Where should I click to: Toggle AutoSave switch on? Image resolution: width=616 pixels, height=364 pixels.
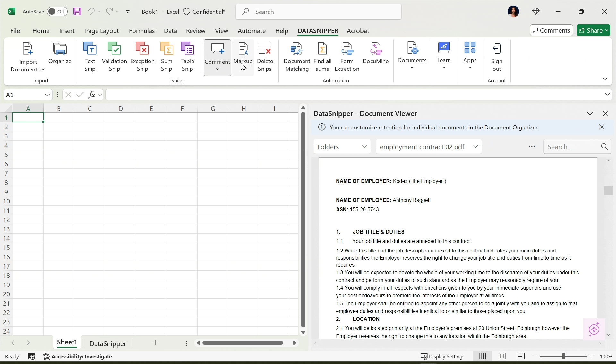57,12
